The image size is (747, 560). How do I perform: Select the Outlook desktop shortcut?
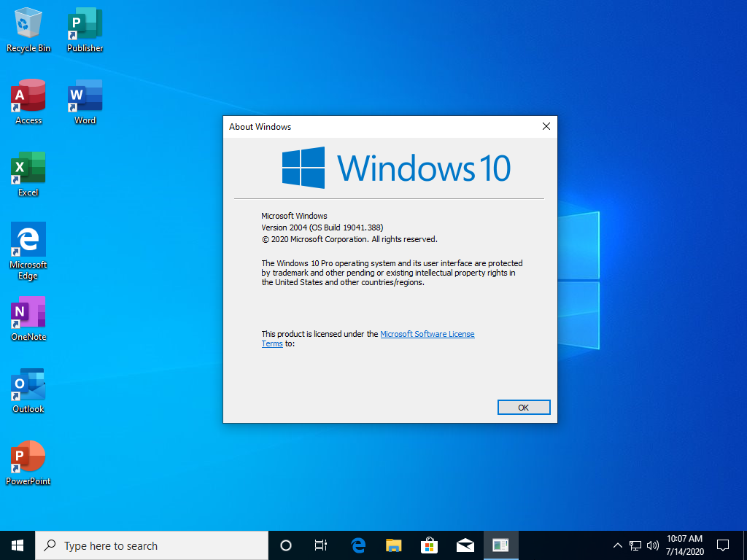28,391
